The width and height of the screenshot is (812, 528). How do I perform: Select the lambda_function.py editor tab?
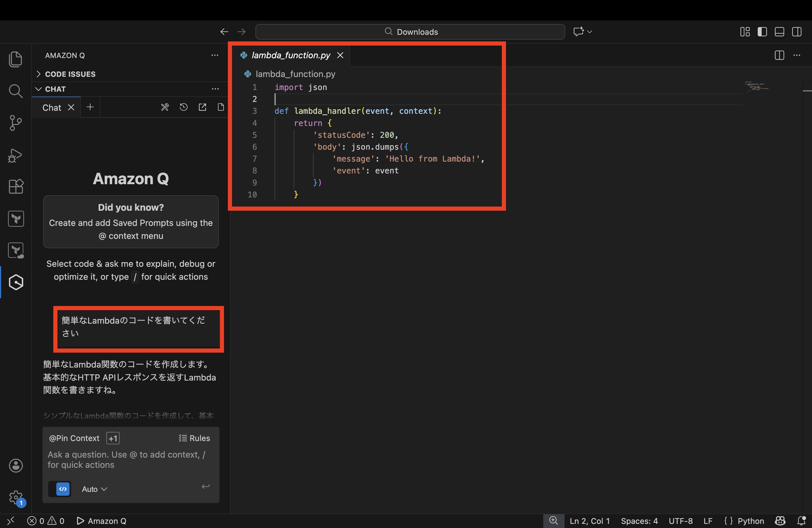pyautogui.click(x=290, y=55)
